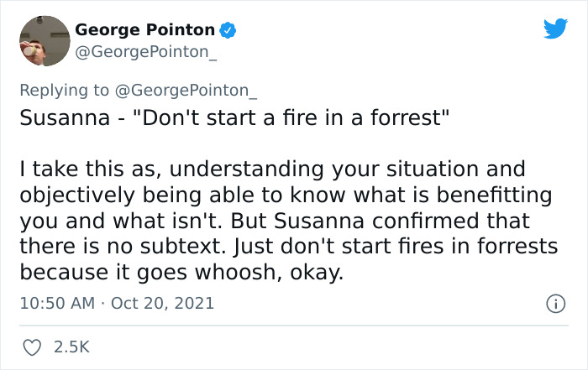This screenshot has width=588, height=370.
Task: Click the horizontal divider above the likes
Action: pos(294,326)
